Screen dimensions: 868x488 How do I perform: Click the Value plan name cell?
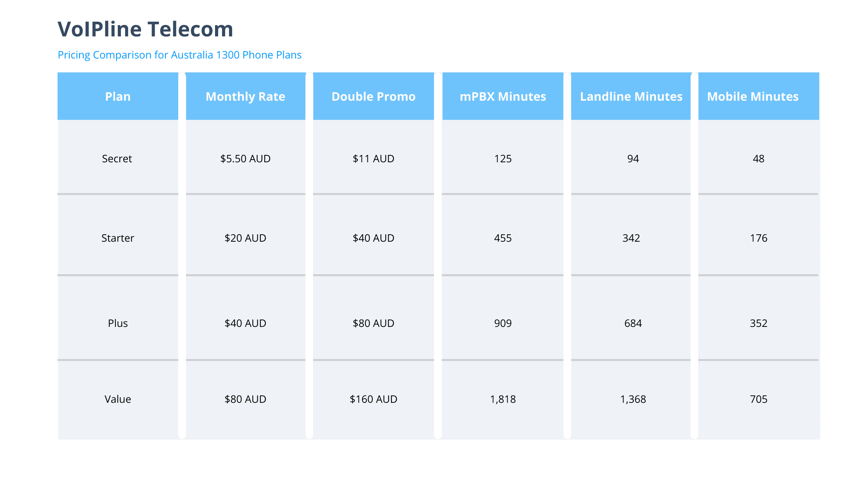pyautogui.click(x=118, y=399)
